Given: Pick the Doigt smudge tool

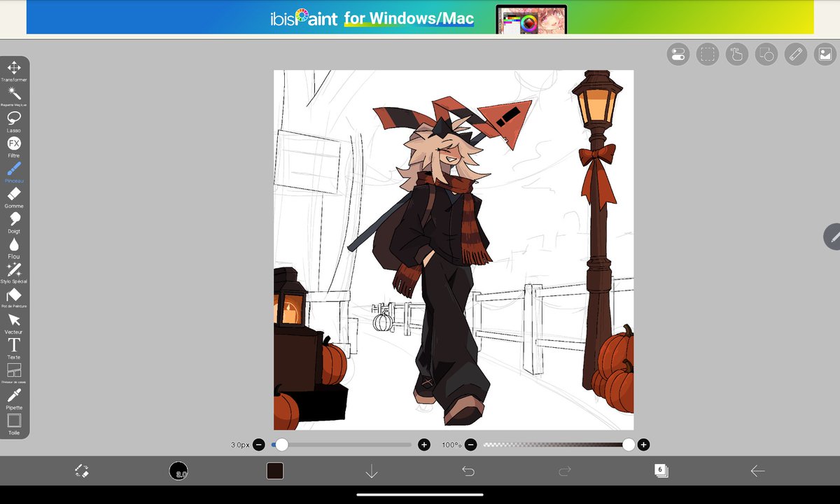Looking at the screenshot, I should (14, 223).
